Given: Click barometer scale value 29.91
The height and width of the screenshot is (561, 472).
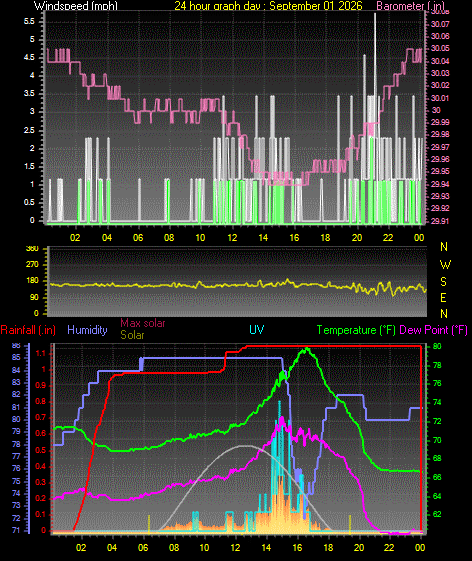Looking at the screenshot, I should (440, 221).
